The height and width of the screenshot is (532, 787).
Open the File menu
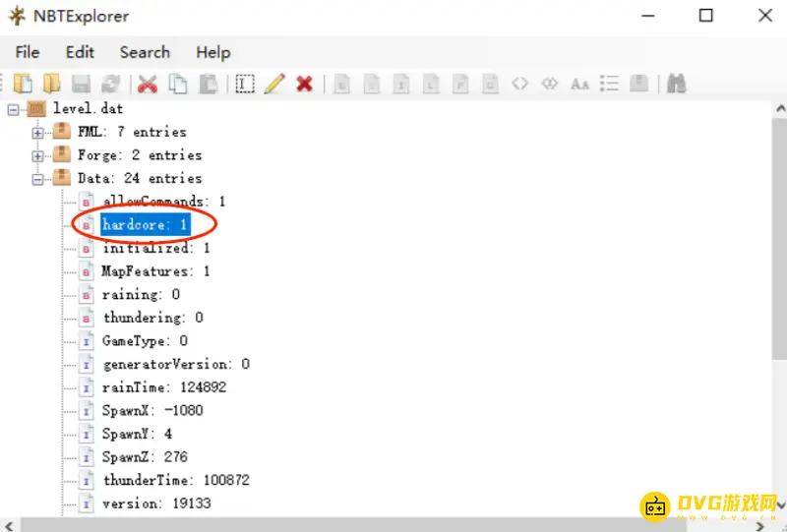click(28, 52)
